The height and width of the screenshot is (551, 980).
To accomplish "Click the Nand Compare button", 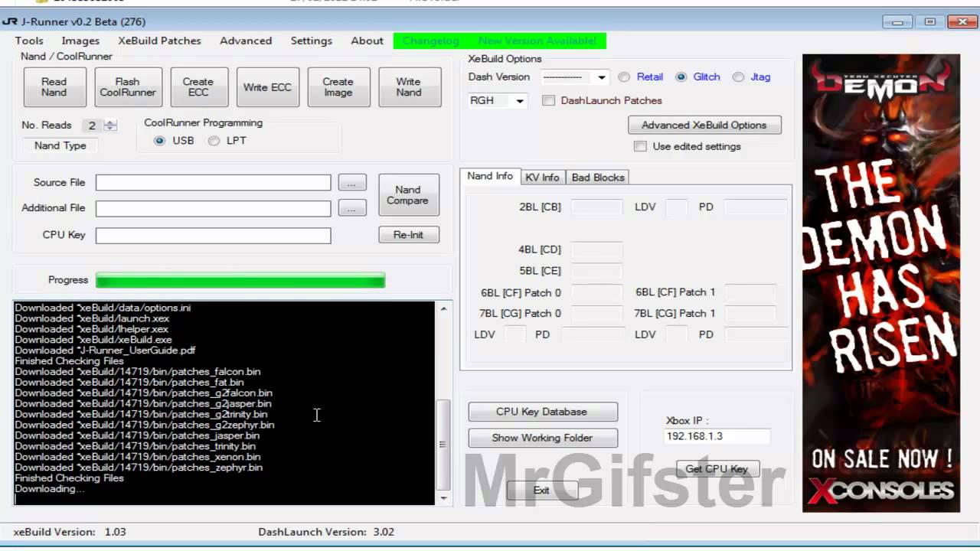I will 408,195.
